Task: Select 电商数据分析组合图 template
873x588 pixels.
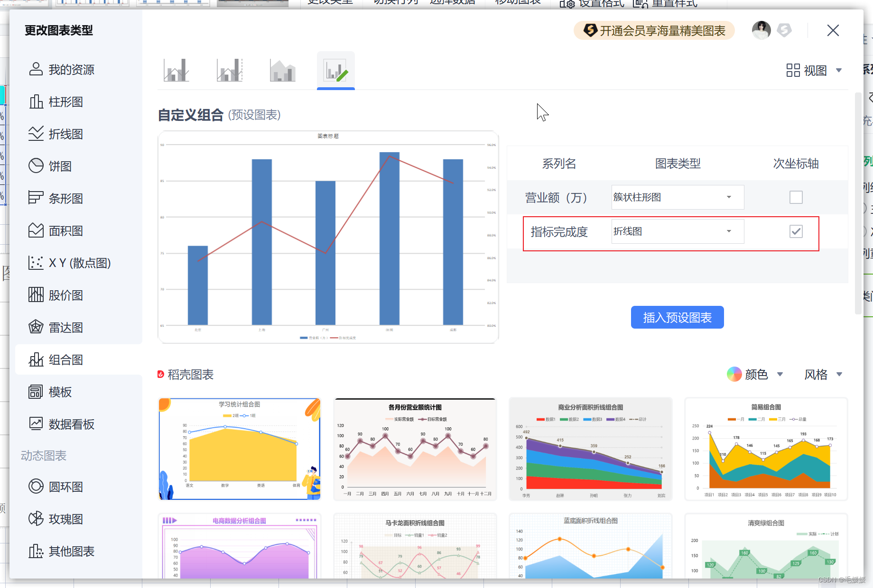Action: point(240,546)
